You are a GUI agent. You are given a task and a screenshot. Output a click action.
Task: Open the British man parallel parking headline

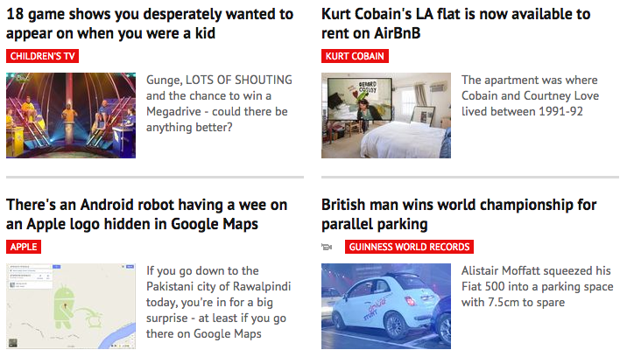click(459, 214)
